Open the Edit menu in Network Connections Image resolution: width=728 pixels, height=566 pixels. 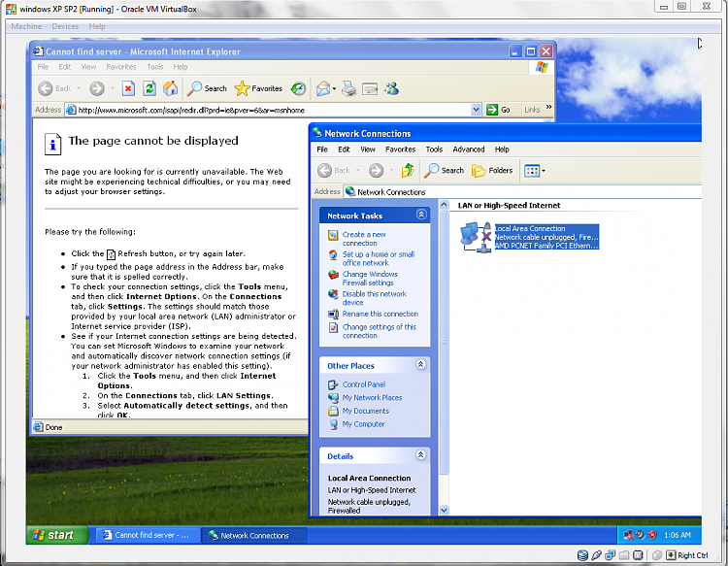click(344, 150)
